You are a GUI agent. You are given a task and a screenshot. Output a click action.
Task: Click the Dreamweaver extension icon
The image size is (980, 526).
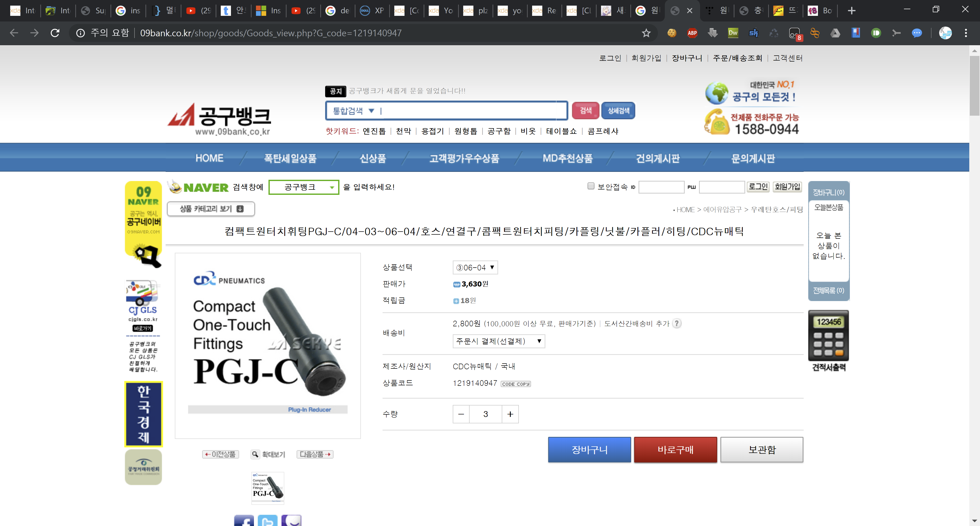click(x=733, y=33)
